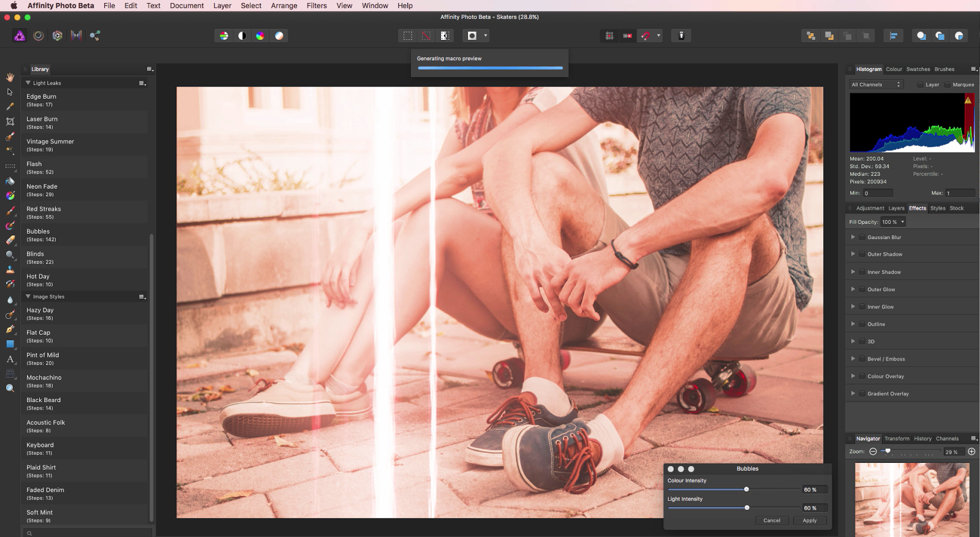Screen dimensions: 980x537
Task: Zoom out using the Navigator minus button
Action: click(873, 452)
